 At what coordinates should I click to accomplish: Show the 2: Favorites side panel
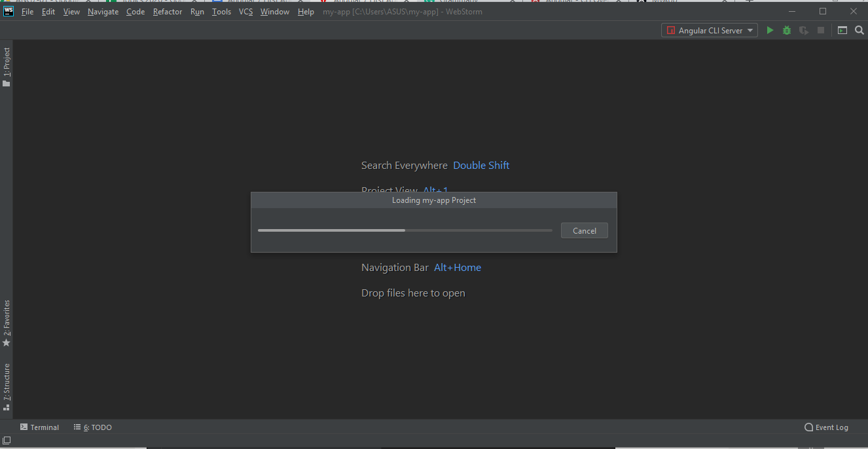[x=7, y=323]
